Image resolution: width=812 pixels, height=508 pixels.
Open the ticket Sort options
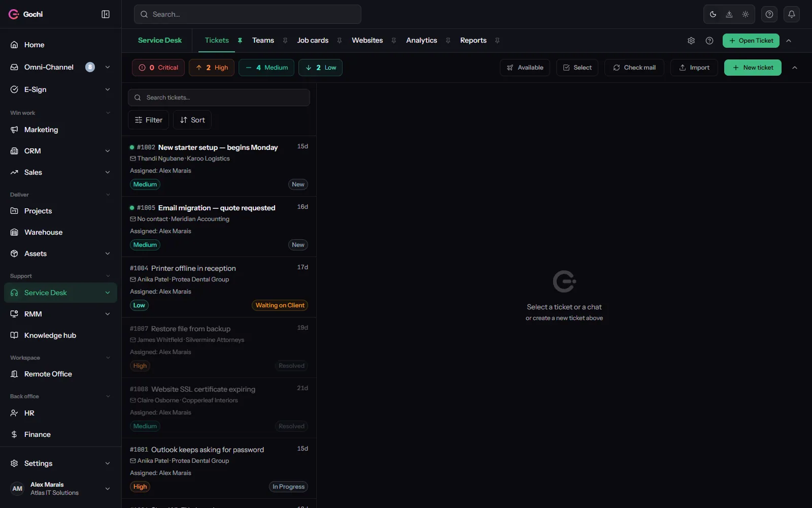pyautogui.click(x=192, y=120)
